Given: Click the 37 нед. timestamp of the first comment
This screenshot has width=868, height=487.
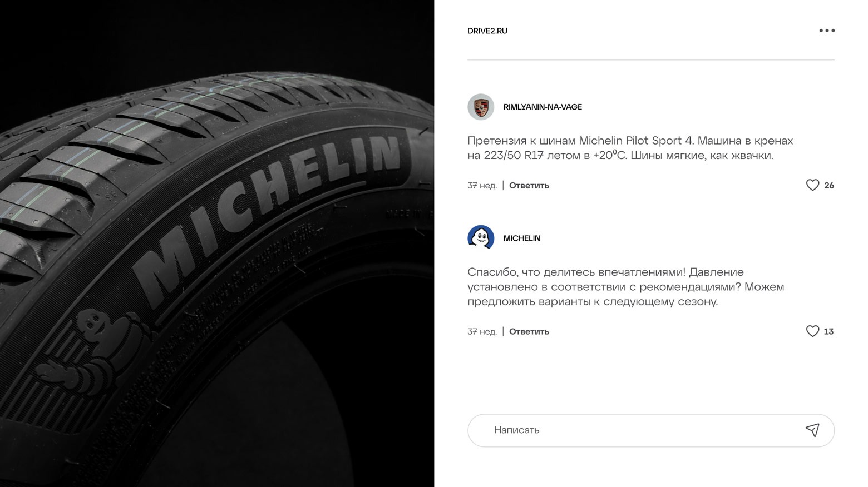Looking at the screenshot, I should coord(482,186).
